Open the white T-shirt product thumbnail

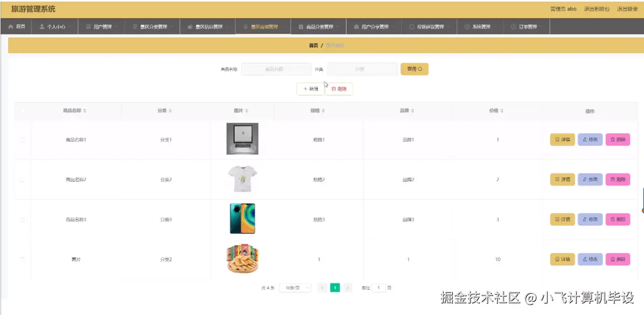point(242,179)
